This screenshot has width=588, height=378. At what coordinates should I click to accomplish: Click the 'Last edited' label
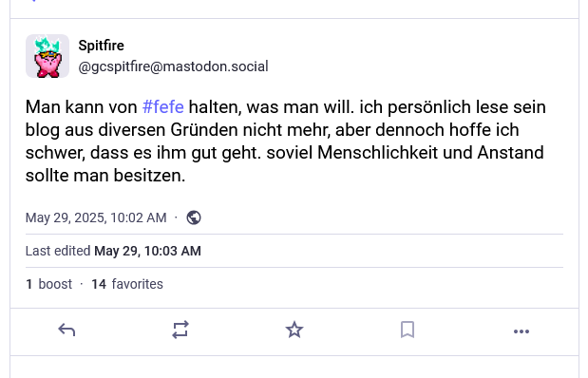click(x=58, y=251)
